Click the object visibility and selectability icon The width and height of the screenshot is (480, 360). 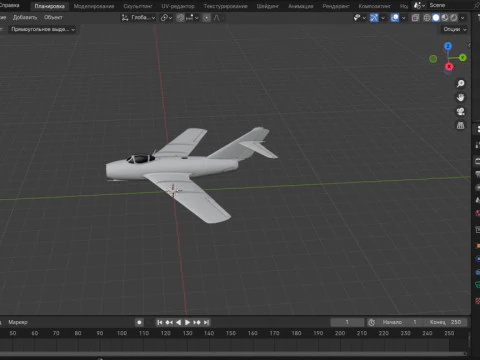pos(357,18)
